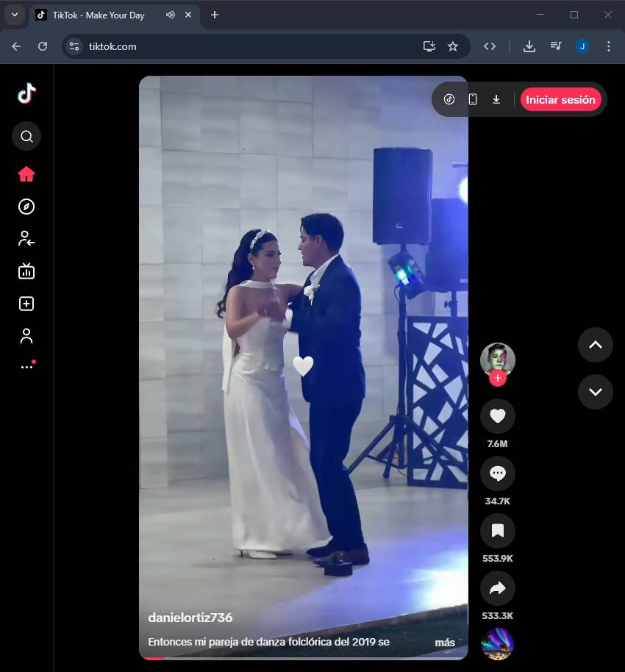This screenshot has width=625, height=672.
Task: Open the LIVE icon in sidebar
Action: coord(26,271)
